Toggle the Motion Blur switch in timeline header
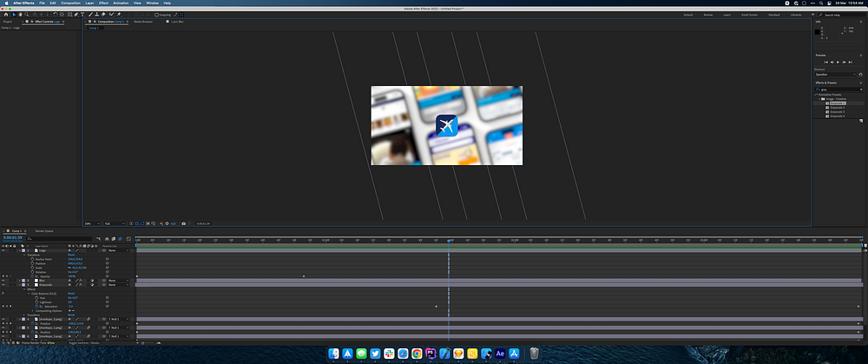Viewport: 868px width, 364px height. [x=120, y=239]
